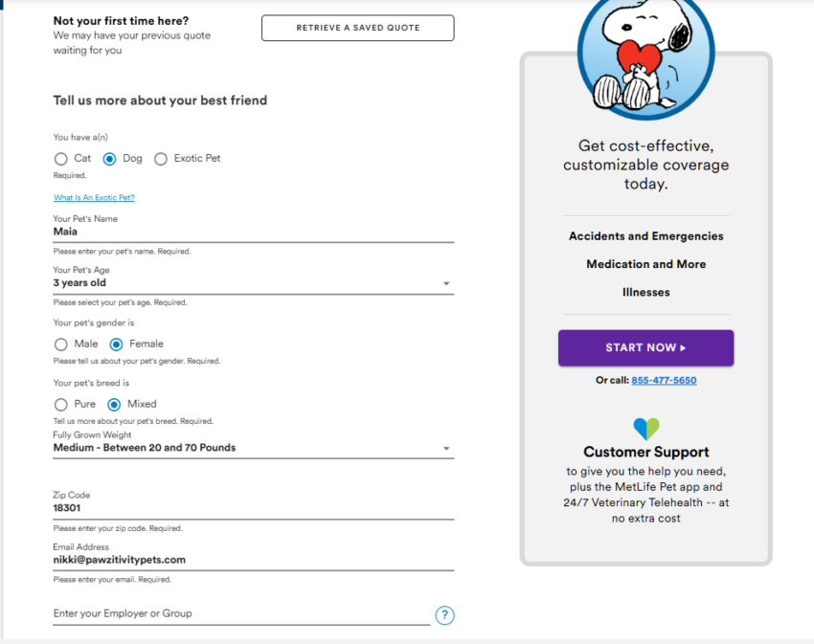Select the Cat radio button
Screen dimensions: 814x644
tap(61, 159)
